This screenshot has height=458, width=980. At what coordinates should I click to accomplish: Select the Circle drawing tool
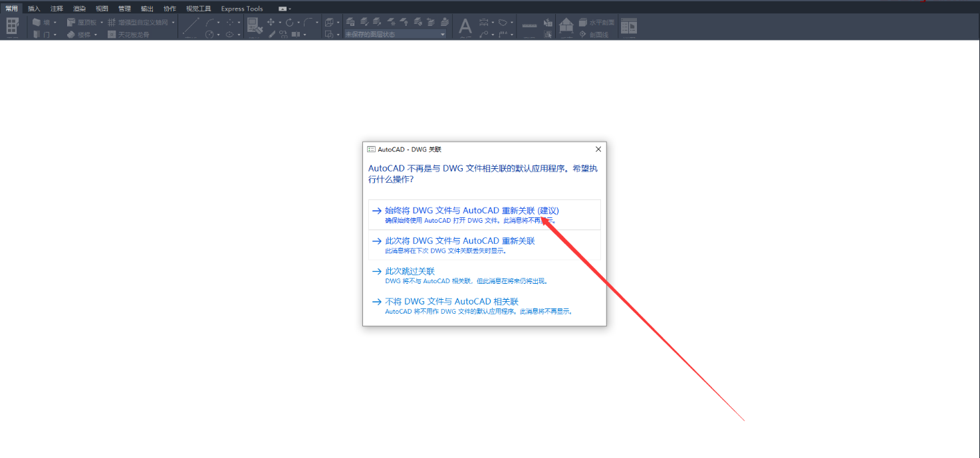[x=209, y=35]
